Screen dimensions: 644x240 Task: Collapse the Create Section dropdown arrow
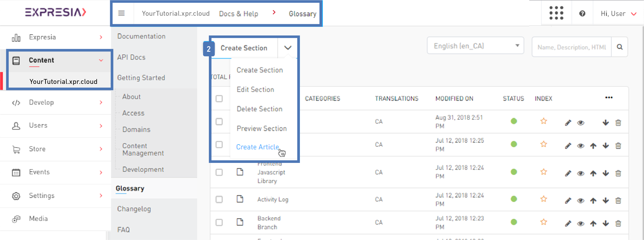288,48
